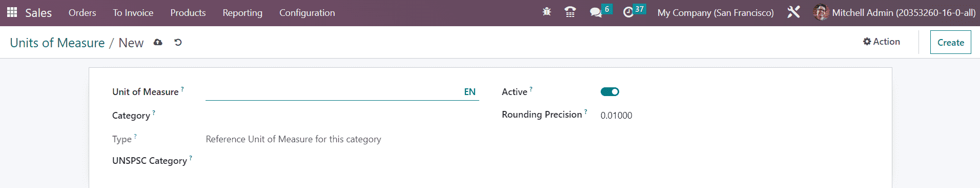980x188 pixels.
Task: Open the My Company (San Francisco) company switcher
Action: (716, 12)
